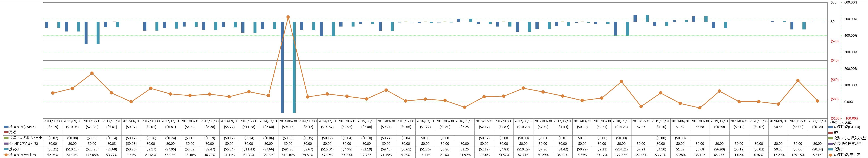The image size is (868, 158).
Task: Select the -36.13% table cell
Action: click(x=700, y=155)
